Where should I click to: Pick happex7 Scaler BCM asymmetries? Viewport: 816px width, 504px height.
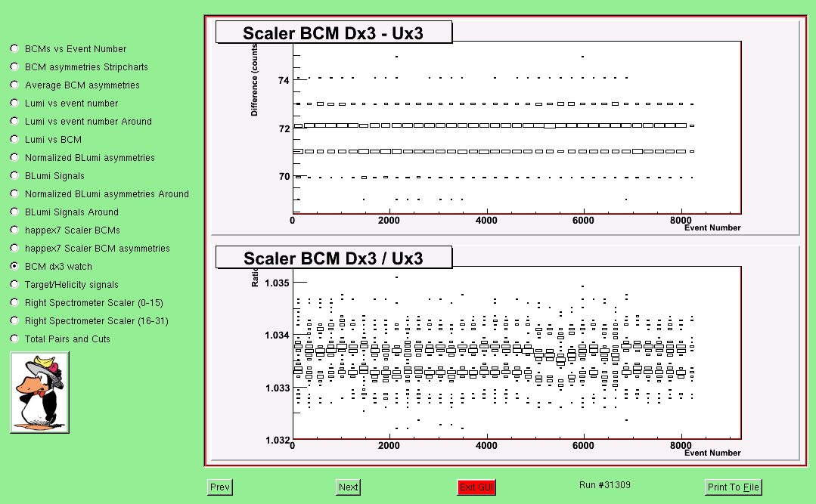pyautogui.click(x=90, y=249)
